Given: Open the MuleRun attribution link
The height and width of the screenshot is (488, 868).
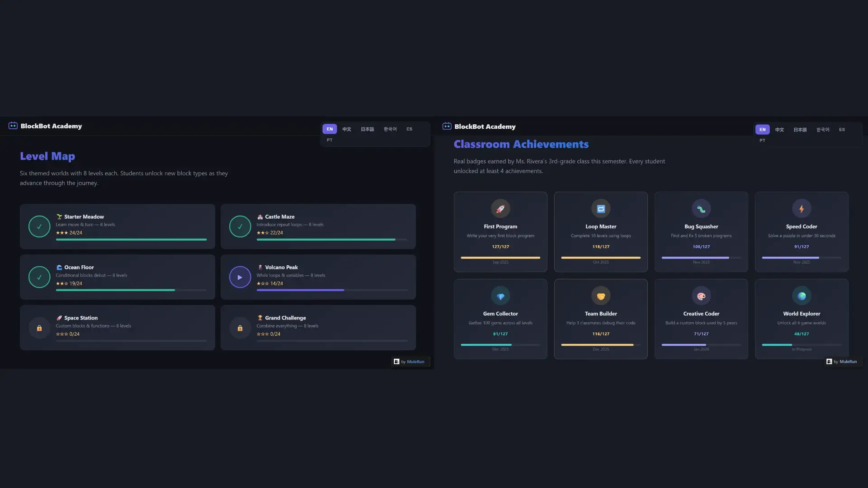Looking at the screenshot, I should pyautogui.click(x=415, y=361).
